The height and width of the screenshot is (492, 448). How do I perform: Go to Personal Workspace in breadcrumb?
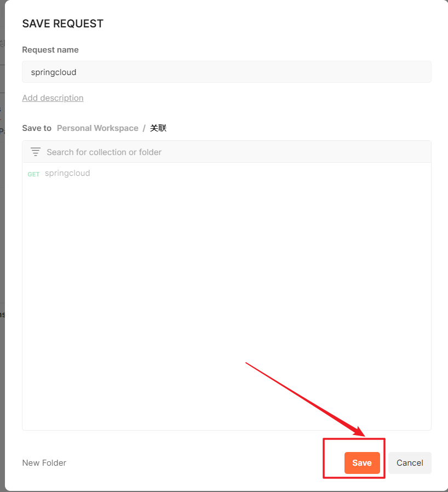97,128
